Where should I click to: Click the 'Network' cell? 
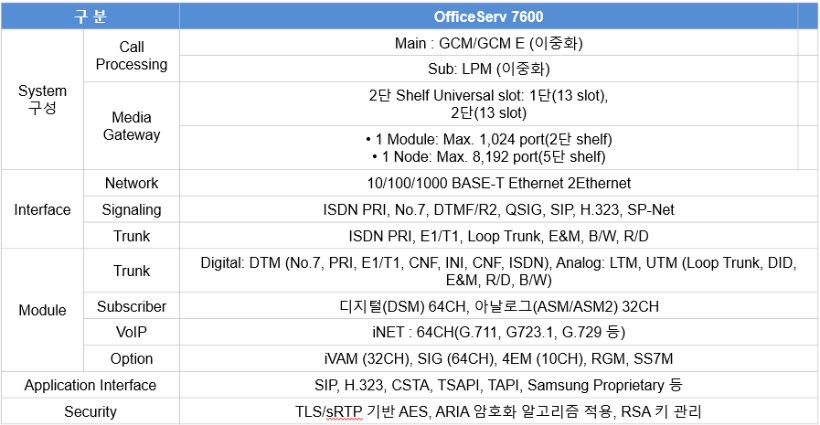(131, 183)
